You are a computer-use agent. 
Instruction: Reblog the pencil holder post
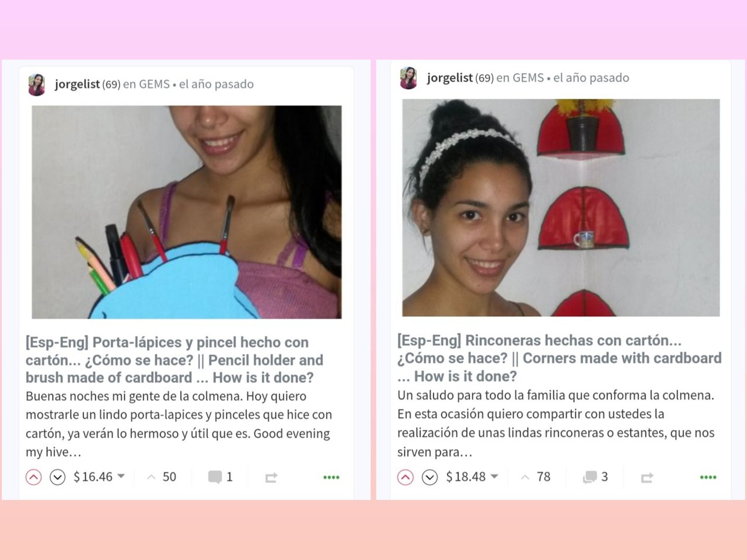(x=271, y=478)
